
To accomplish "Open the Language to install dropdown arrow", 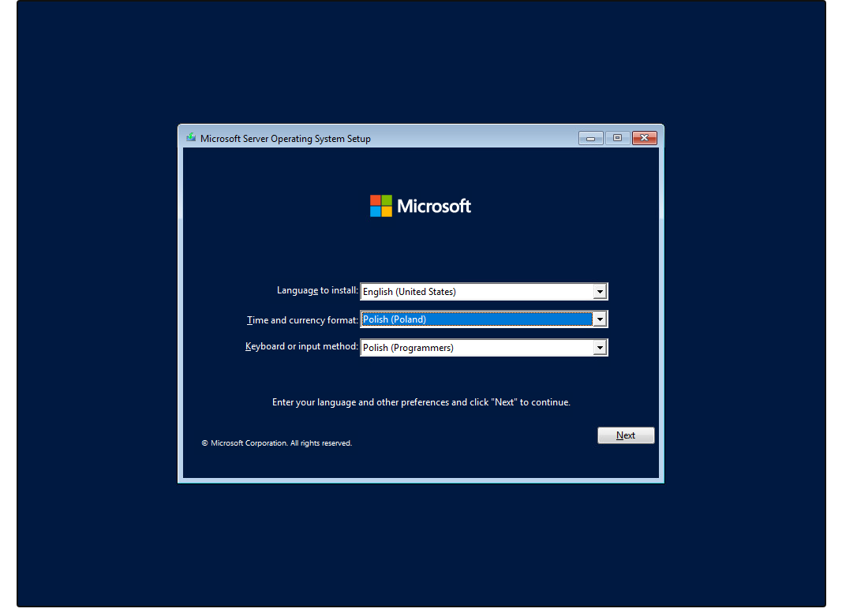I will click(600, 291).
